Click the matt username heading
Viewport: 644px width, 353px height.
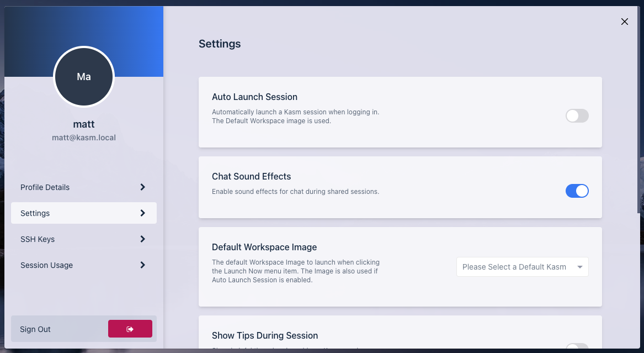click(84, 124)
